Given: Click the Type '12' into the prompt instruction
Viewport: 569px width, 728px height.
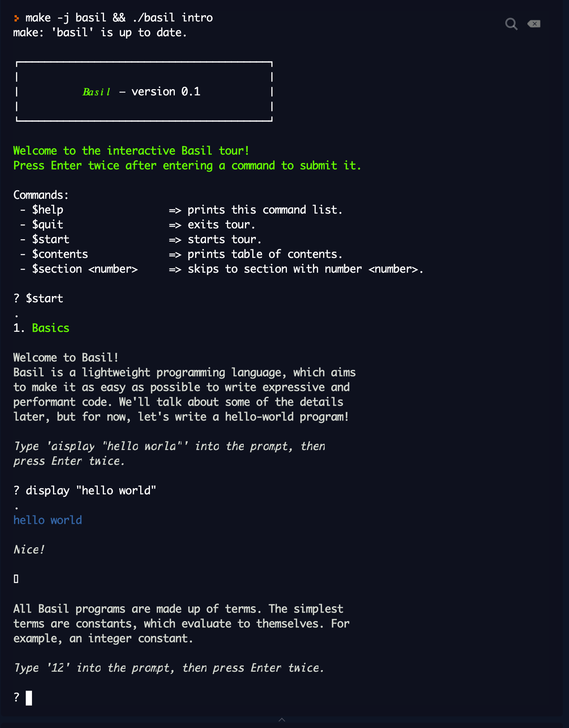Looking at the screenshot, I should pyautogui.click(x=169, y=668).
